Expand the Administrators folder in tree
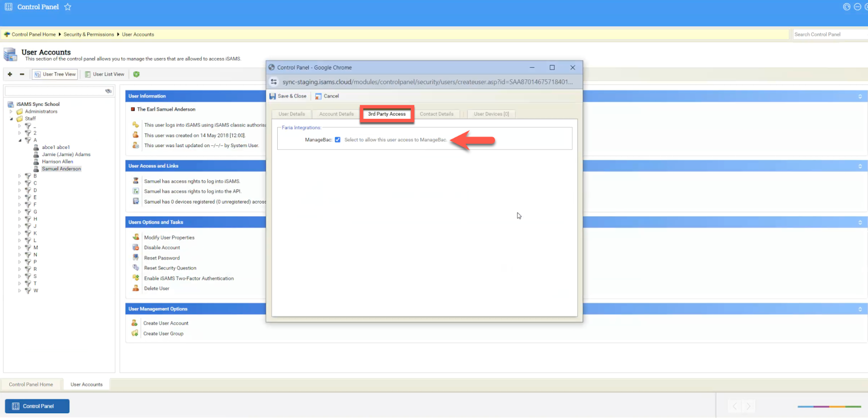The height and width of the screenshot is (418, 868). [11, 112]
